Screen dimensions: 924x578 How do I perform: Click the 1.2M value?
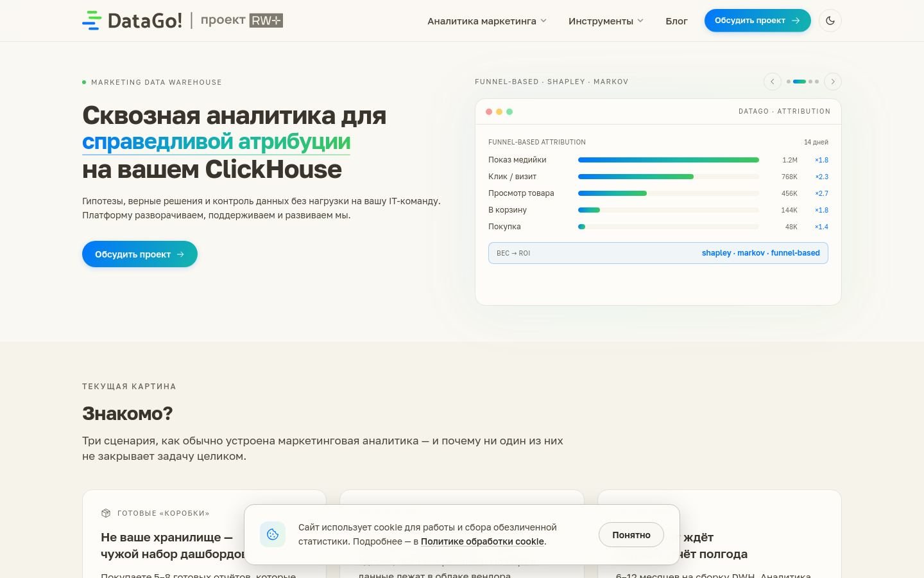pyautogui.click(x=790, y=160)
